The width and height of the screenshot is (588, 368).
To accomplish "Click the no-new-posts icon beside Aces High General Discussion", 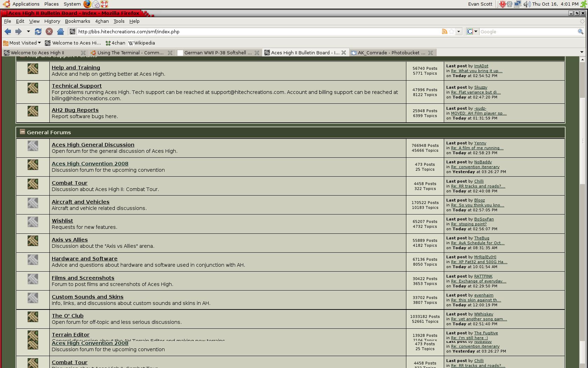I will (x=33, y=146).
